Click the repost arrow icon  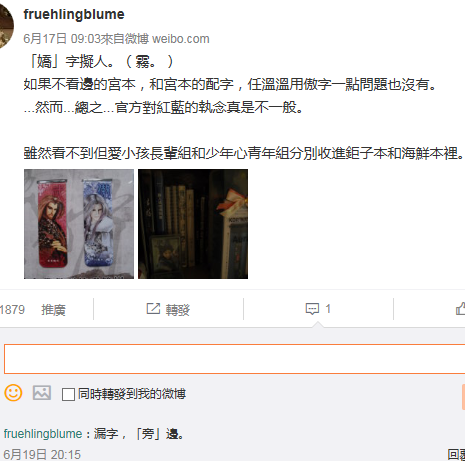[x=153, y=309]
